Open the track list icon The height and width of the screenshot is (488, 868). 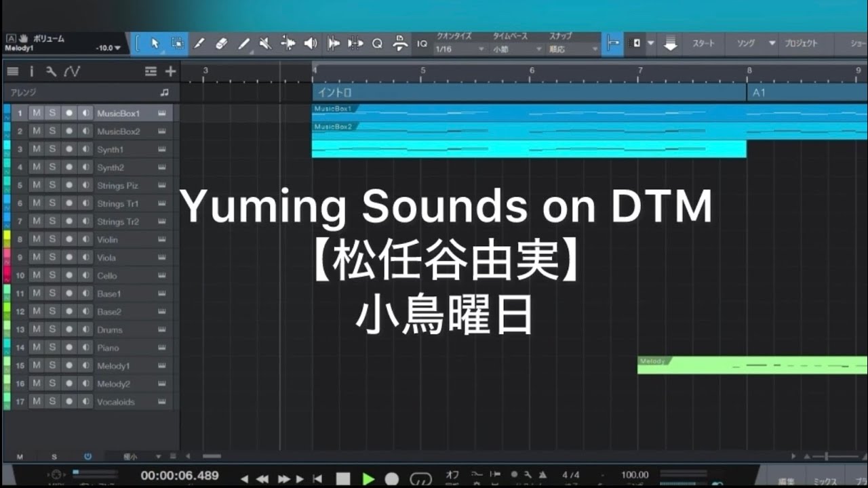pyautogui.click(x=12, y=71)
